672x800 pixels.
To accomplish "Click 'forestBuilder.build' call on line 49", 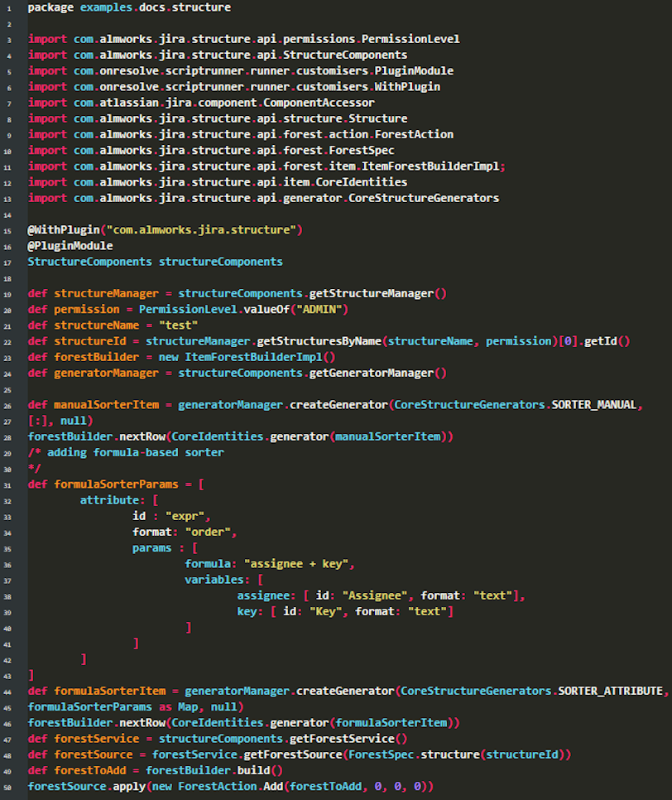I will pyautogui.click(x=208, y=770).
